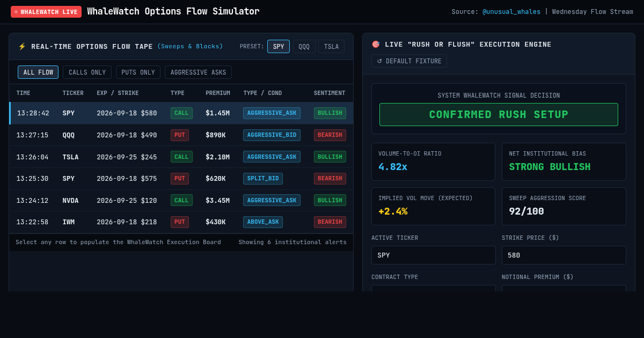Select the TSLA preset
644x338 pixels.
[x=331, y=47]
